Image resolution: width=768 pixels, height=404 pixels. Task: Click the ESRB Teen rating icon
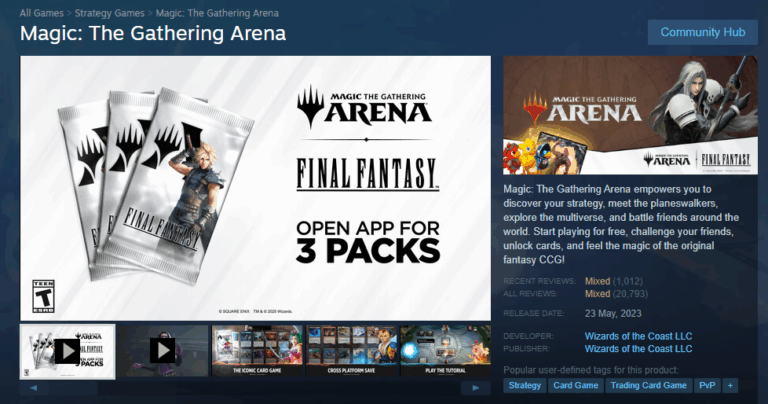(43, 296)
